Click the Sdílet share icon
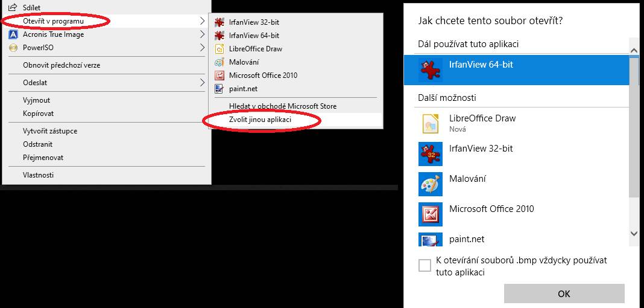 pyautogui.click(x=12, y=7)
